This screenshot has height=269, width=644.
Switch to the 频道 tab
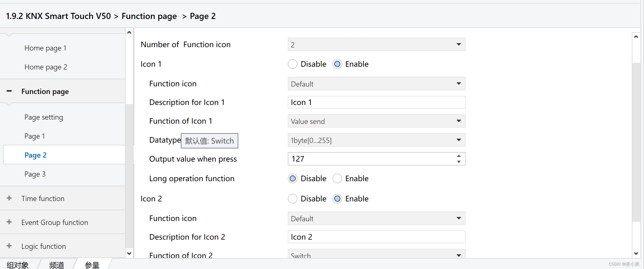point(57,265)
